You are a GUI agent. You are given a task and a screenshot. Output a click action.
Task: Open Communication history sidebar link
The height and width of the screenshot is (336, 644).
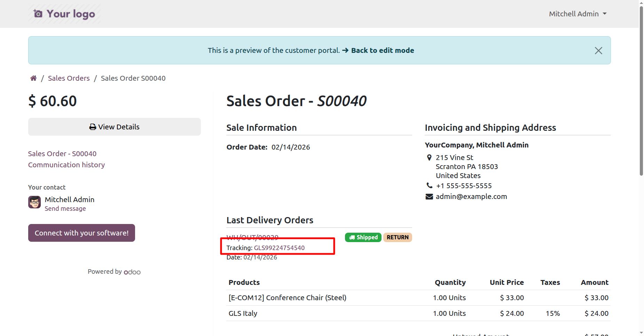click(66, 165)
